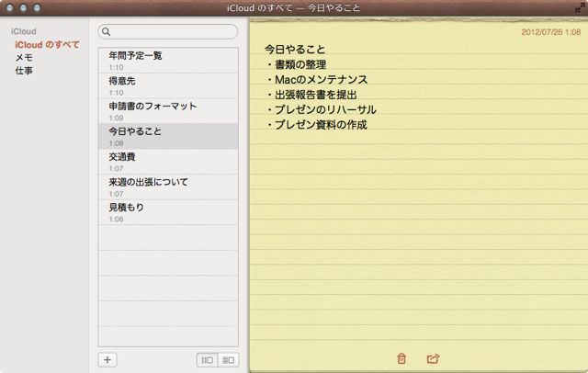The height and width of the screenshot is (373, 588).
Task: Open the 来週の出張について note
Action: [x=168, y=187]
